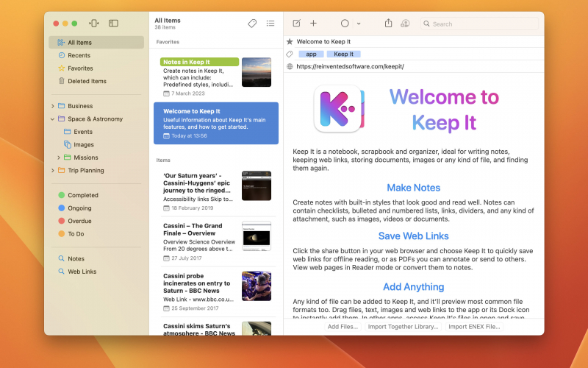Select the Keep It tag

click(343, 54)
